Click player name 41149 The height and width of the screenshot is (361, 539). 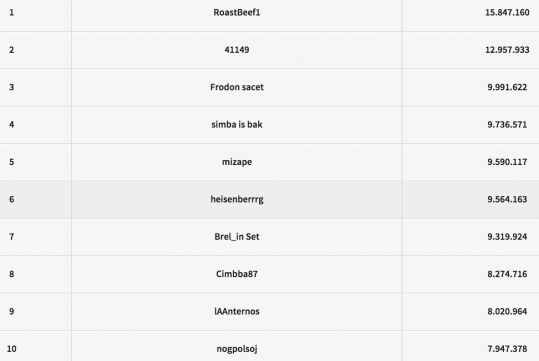(236, 50)
